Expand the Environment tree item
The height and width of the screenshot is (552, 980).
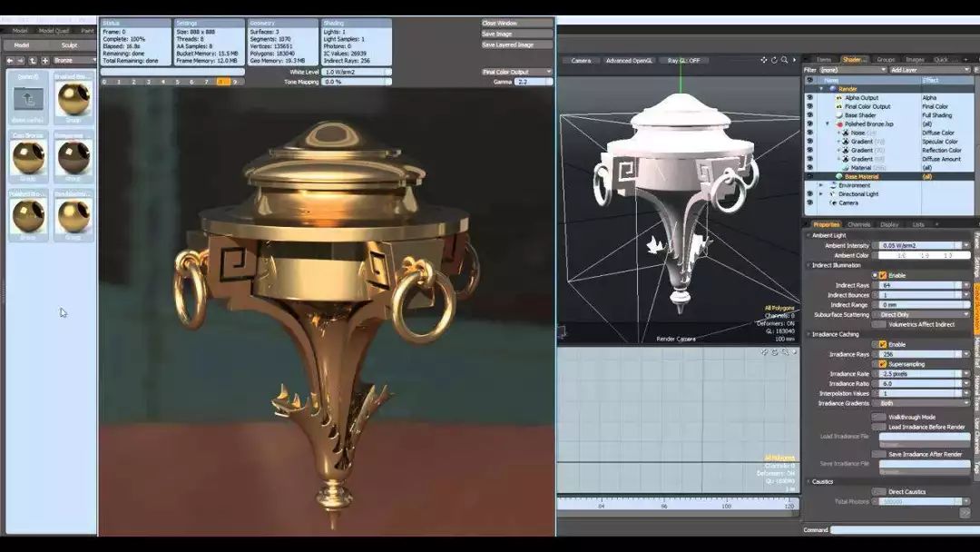[x=821, y=185]
